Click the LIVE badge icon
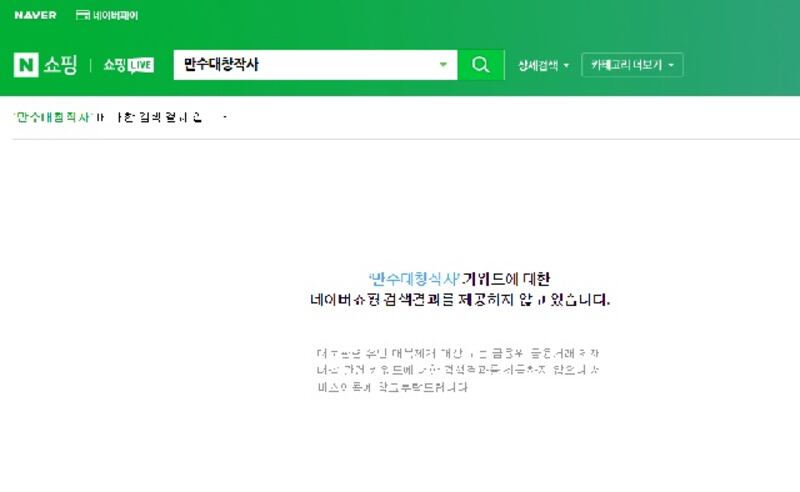The height and width of the screenshot is (492, 800). click(x=141, y=65)
